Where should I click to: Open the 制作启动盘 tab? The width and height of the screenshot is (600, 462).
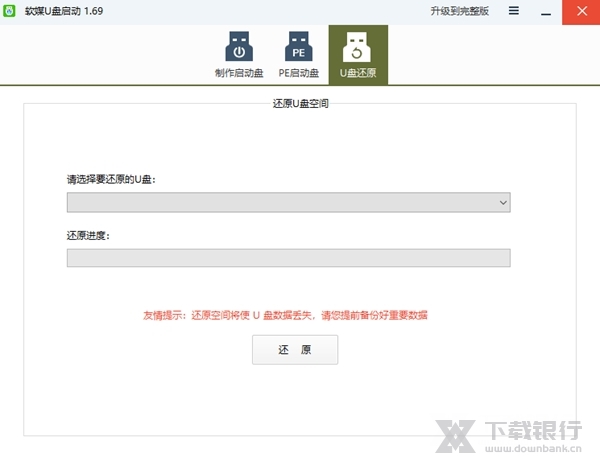239,55
